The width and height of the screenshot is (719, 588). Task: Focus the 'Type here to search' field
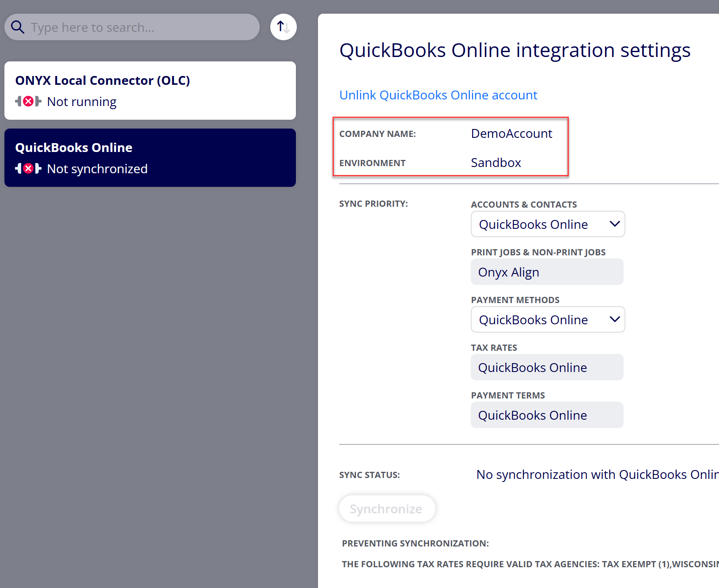click(132, 27)
